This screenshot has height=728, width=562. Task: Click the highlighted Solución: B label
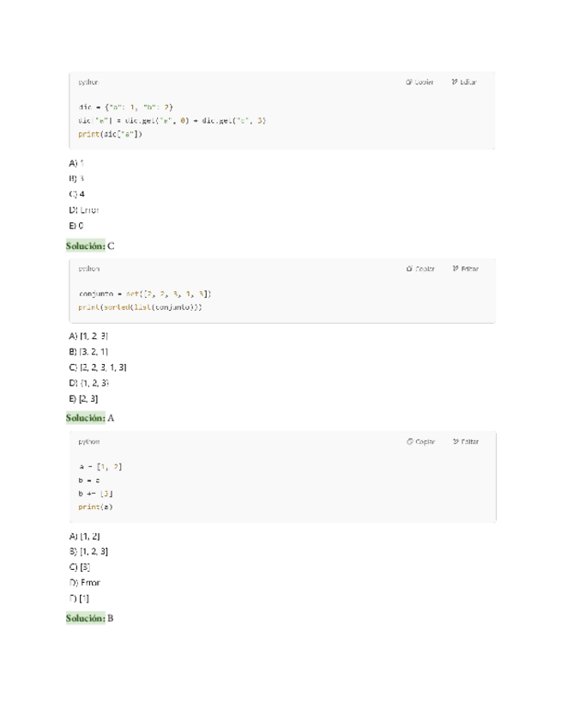tap(89, 618)
